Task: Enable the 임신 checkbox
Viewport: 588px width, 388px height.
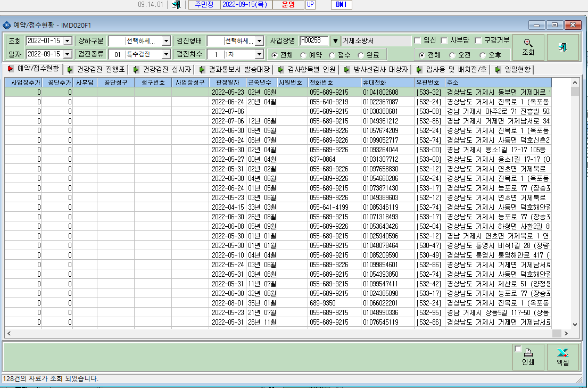Action: point(417,40)
